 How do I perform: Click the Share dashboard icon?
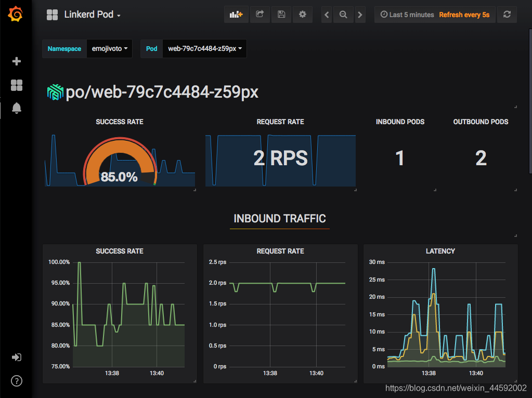260,15
